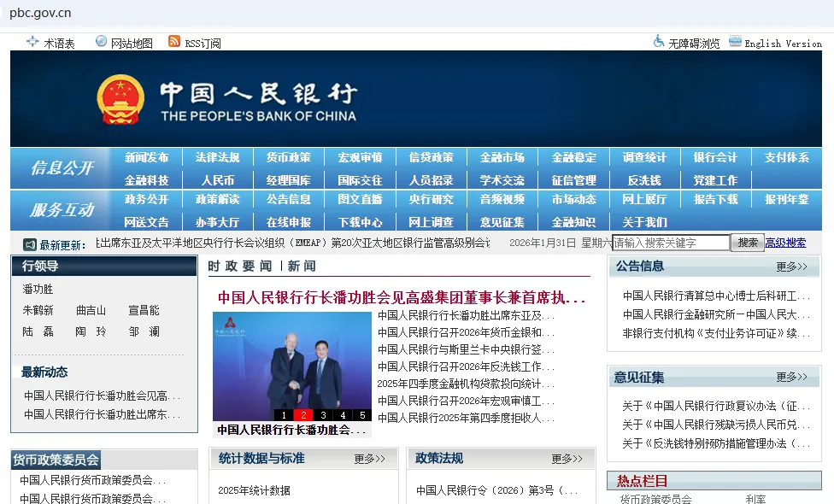Open leader profile 宣昌能
Image resolution: width=834 pixels, height=504 pixels.
point(144,310)
